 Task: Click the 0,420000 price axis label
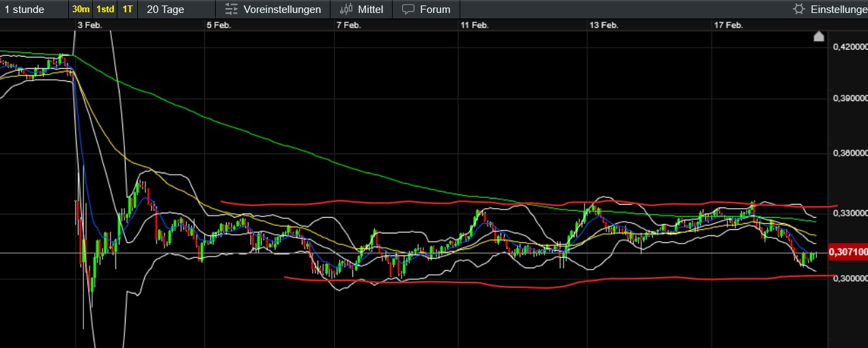tap(850, 47)
